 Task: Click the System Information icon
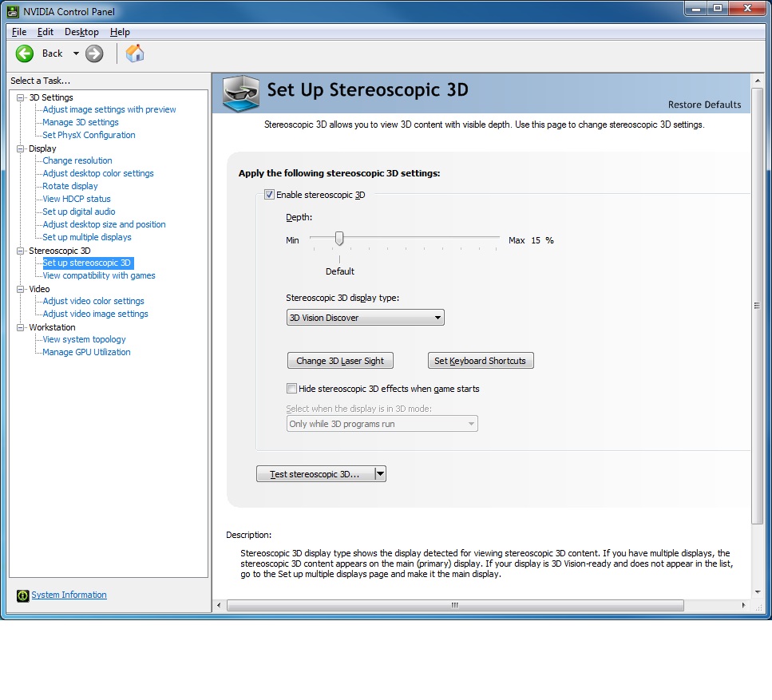tap(22, 595)
